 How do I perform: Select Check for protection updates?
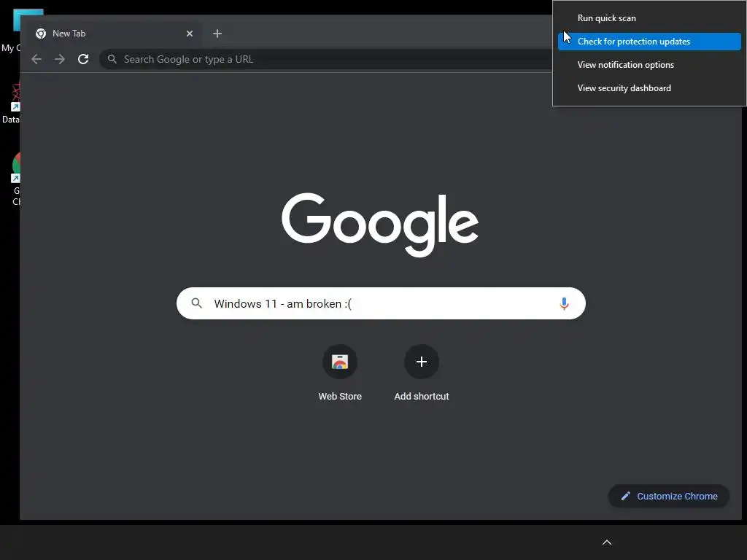(649, 42)
